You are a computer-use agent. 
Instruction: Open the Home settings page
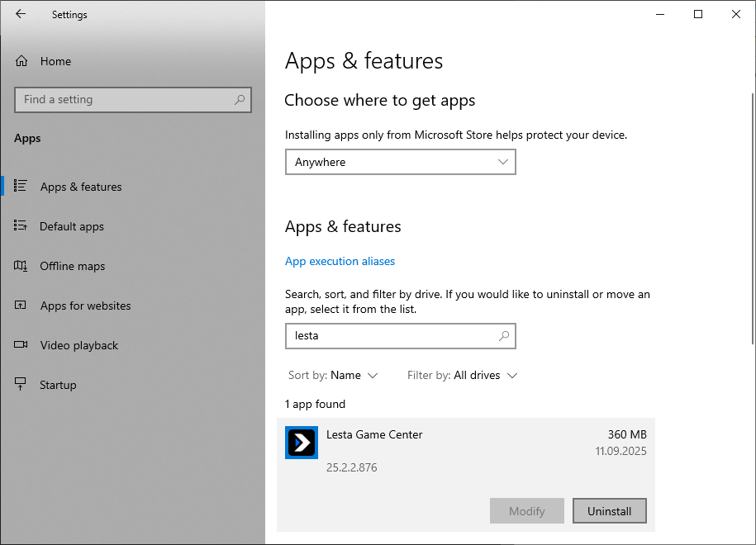[x=44, y=61]
